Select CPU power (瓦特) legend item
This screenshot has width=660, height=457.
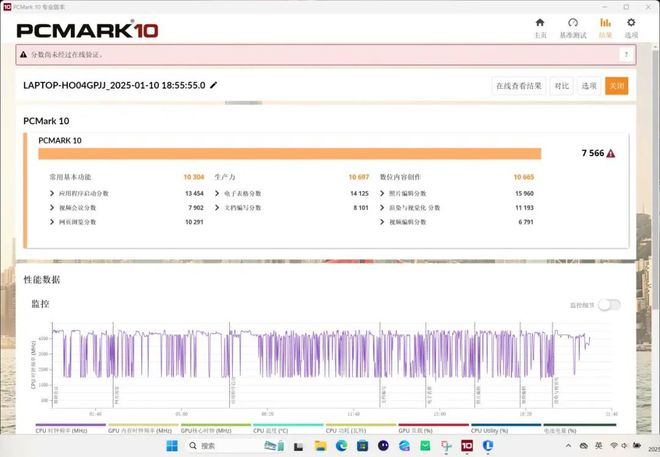pos(361,428)
